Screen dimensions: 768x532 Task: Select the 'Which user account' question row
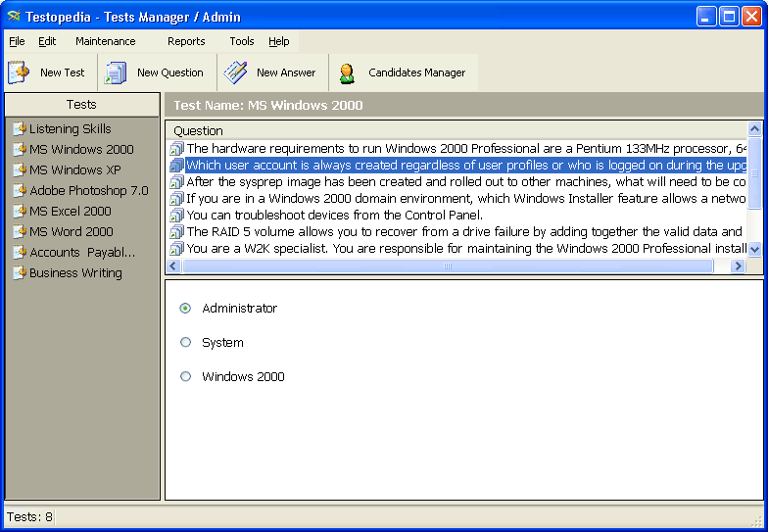coord(456,165)
